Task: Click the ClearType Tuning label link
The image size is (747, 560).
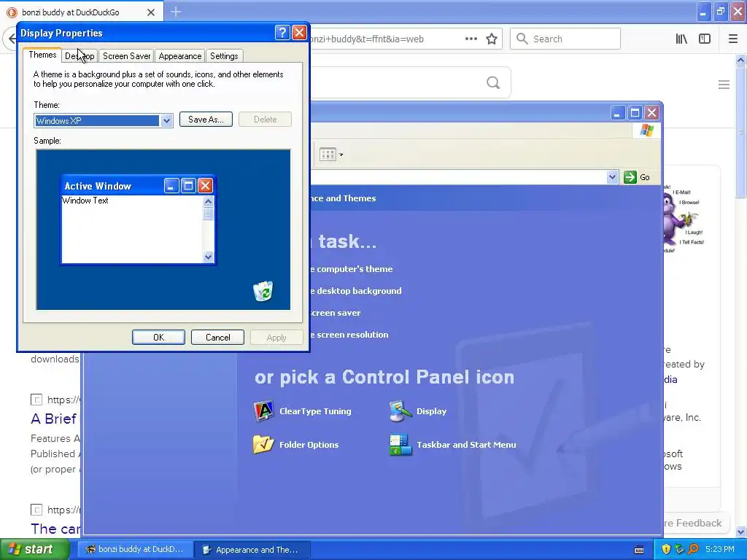Action: point(315,411)
